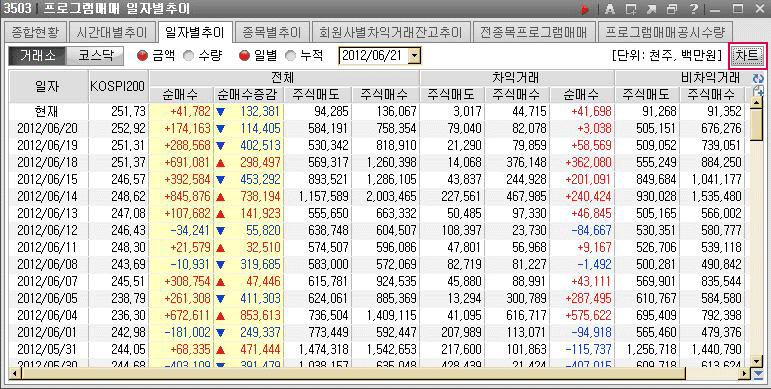Click the add-window square icon in title bar

(x=631, y=9)
